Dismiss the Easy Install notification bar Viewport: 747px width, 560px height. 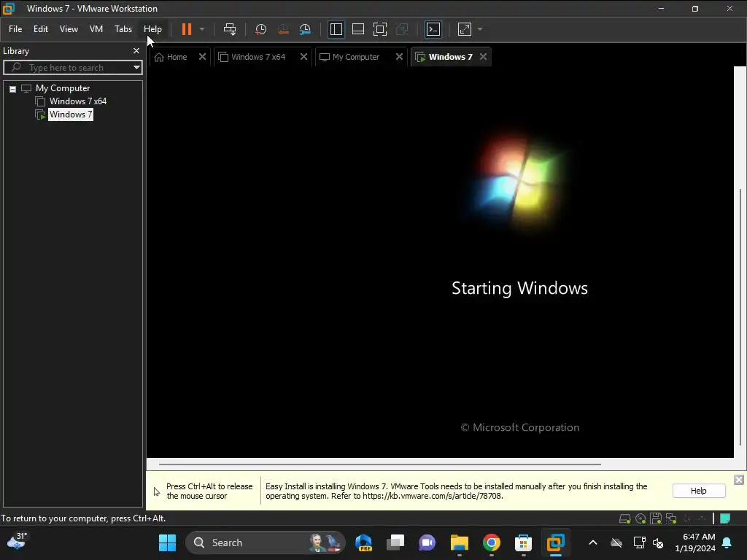point(738,480)
